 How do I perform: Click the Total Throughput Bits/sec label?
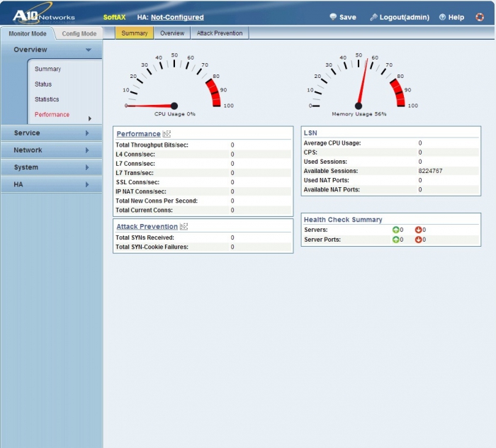152,145
